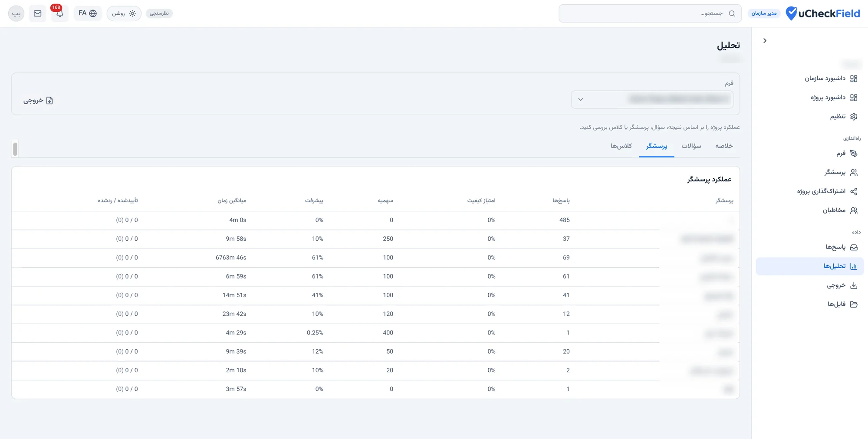Click the search magnifier icon

(x=732, y=13)
